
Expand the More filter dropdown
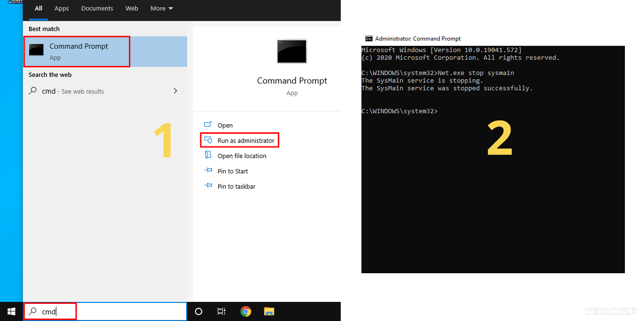(162, 9)
